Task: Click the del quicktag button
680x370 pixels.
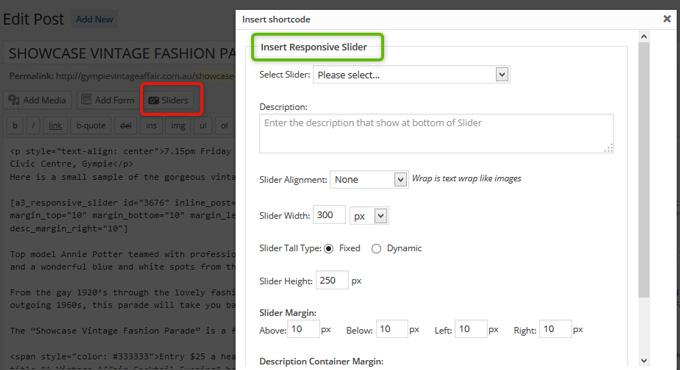Action: click(x=126, y=126)
